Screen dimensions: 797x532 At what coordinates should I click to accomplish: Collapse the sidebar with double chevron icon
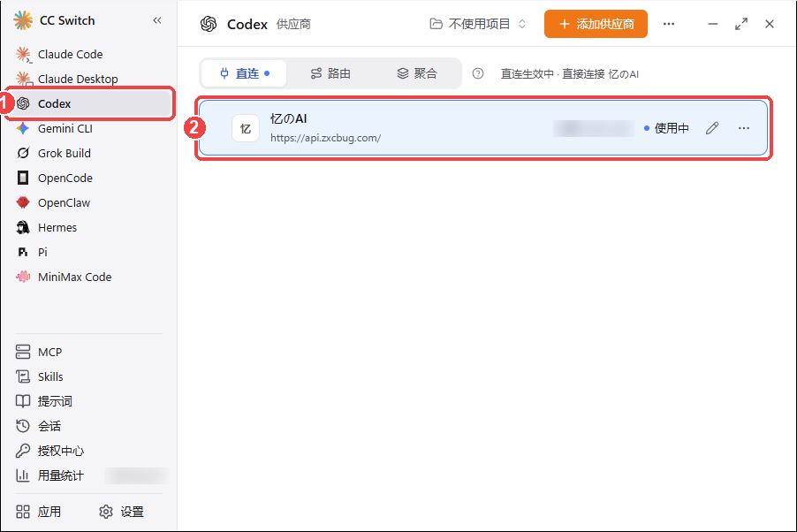157,20
